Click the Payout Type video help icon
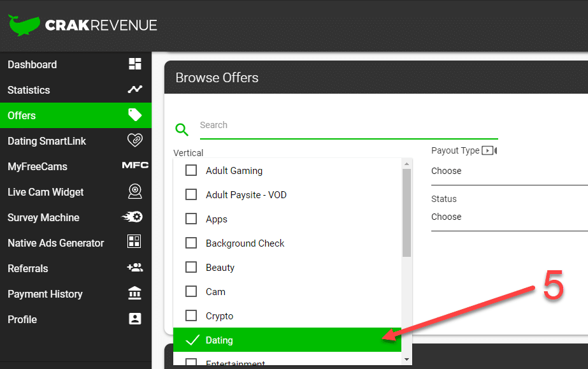The width and height of the screenshot is (588, 369). [489, 151]
